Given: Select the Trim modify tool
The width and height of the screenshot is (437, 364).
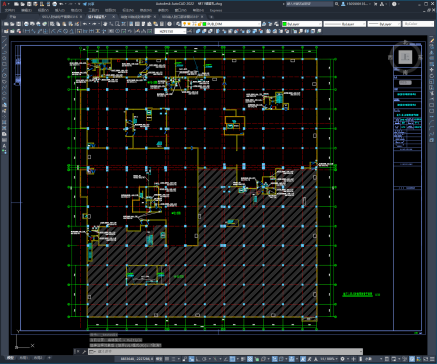Looking at the screenshot, I should (x=431, y=93).
